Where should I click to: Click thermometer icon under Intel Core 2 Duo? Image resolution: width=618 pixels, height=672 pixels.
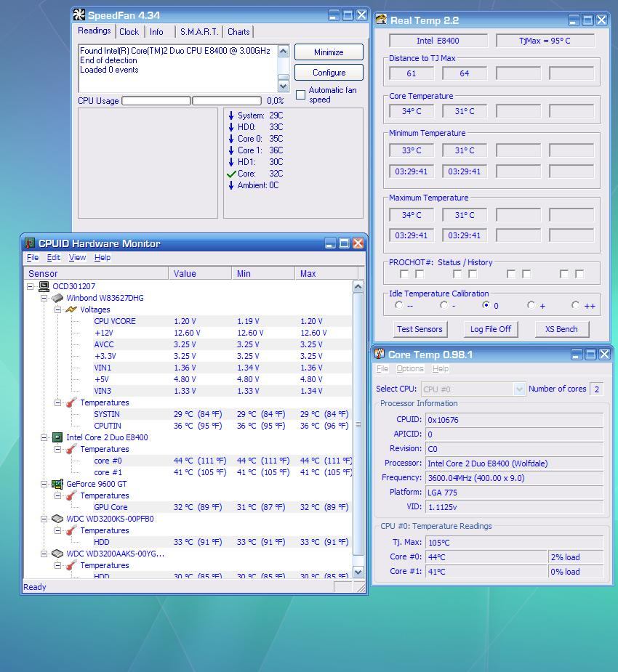[x=71, y=449]
